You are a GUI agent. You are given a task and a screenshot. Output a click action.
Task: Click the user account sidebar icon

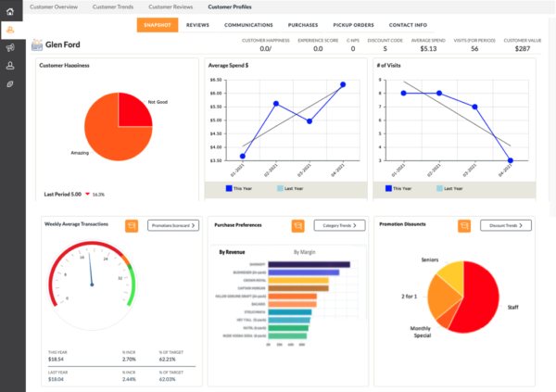[11, 66]
